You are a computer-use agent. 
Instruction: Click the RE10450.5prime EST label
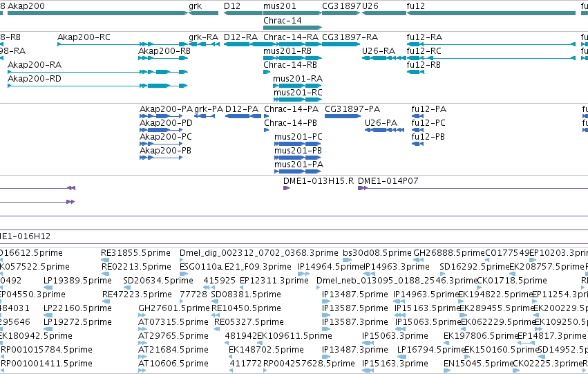click(x=246, y=308)
